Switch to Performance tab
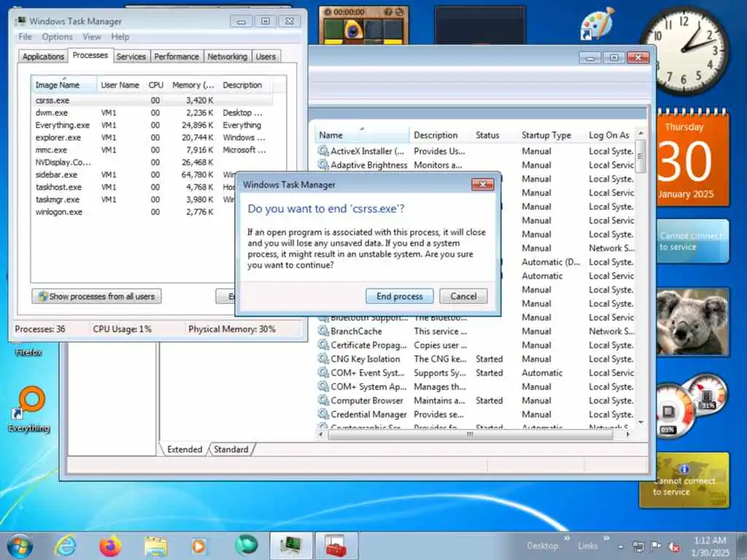Image resolution: width=747 pixels, height=560 pixels. (177, 56)
